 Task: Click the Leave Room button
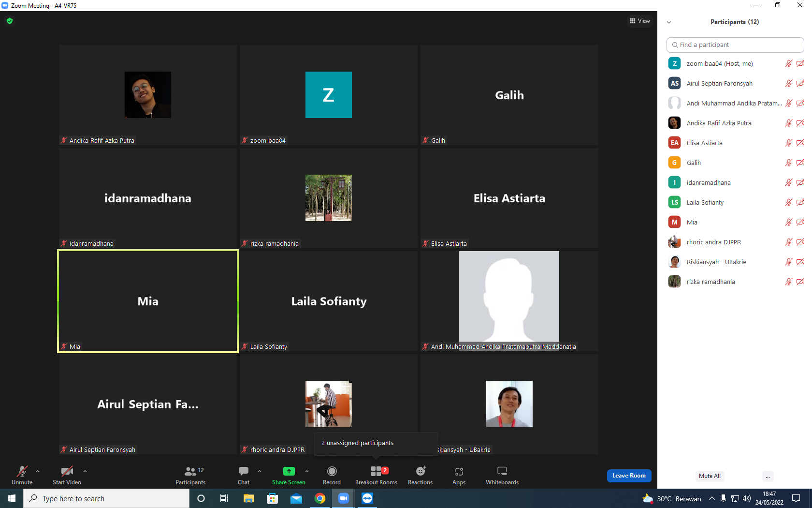click(629, 476)
